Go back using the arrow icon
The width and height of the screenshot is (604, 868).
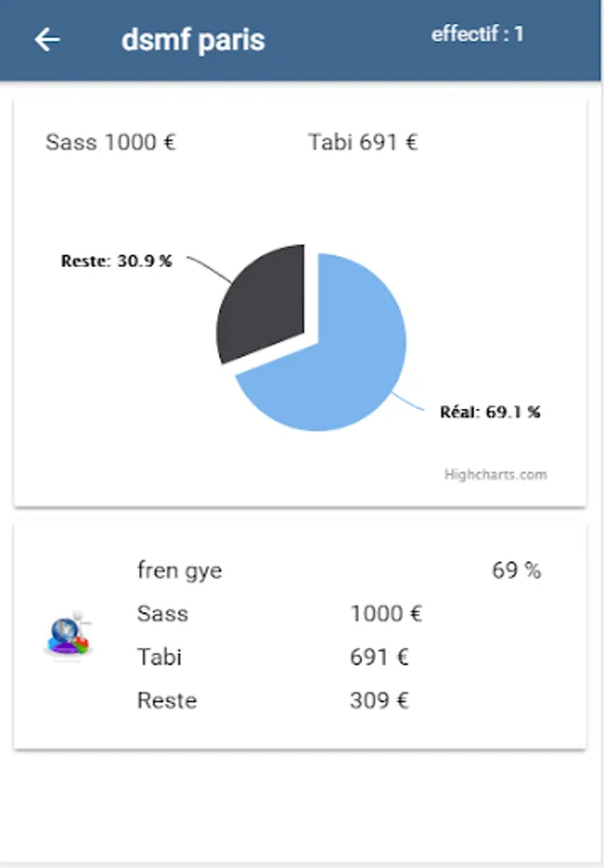coord(47,40)
